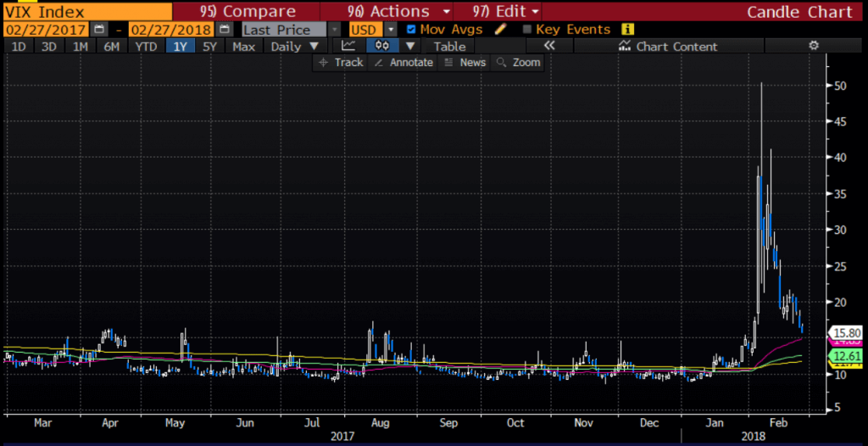Toggle the Track crosshair tool
This screenshot has width=868, height=446.
pos(340,62)
